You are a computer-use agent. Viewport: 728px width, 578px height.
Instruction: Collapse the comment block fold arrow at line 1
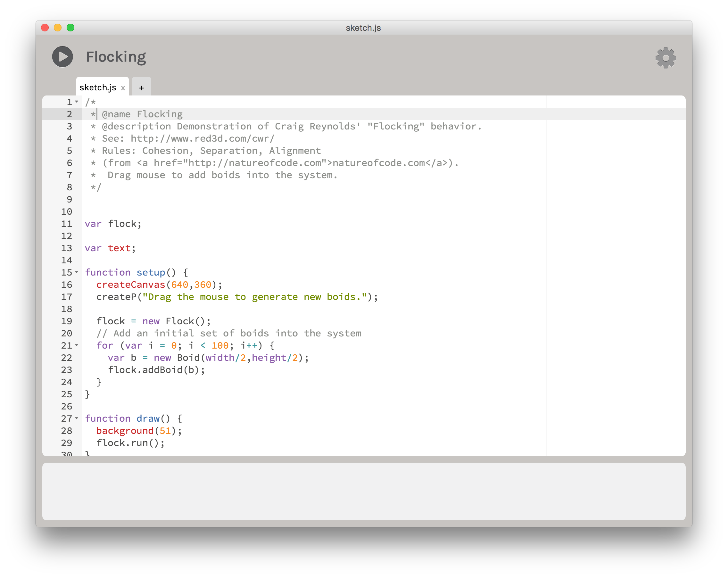tap(77, 102)
